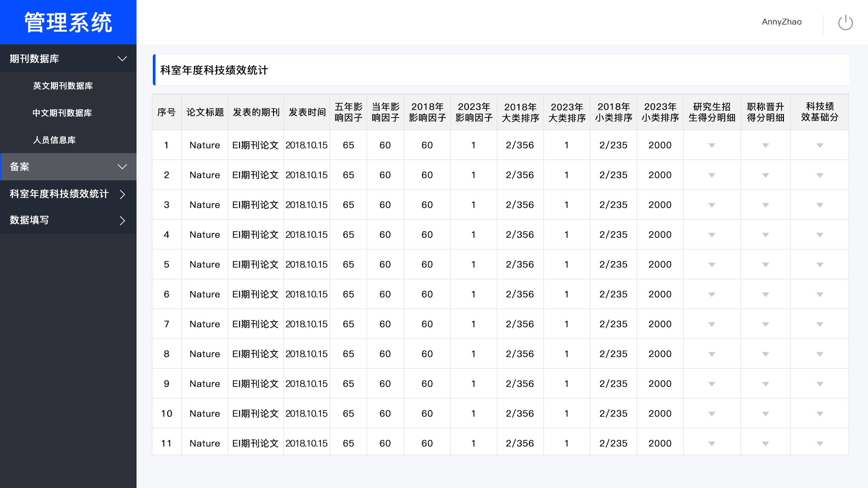Open row 11 科技绩效基础分 arrow
Viewport: 868px width, 488px height.
(x=820, y=444)
